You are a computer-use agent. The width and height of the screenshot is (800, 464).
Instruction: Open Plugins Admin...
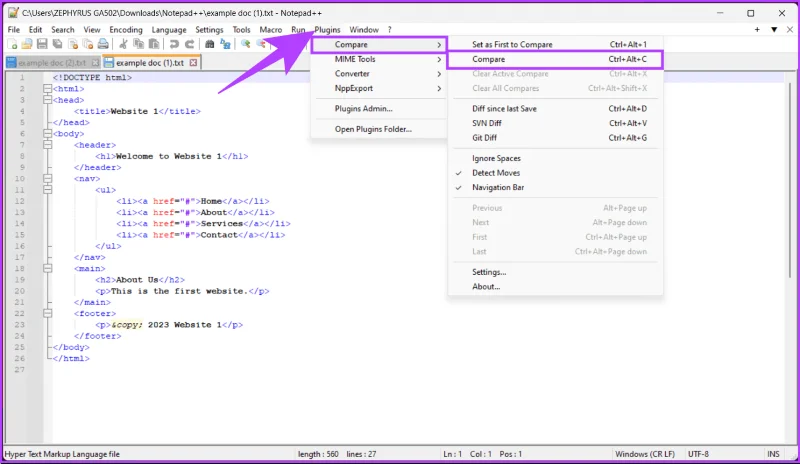click(x=379, y=109)
